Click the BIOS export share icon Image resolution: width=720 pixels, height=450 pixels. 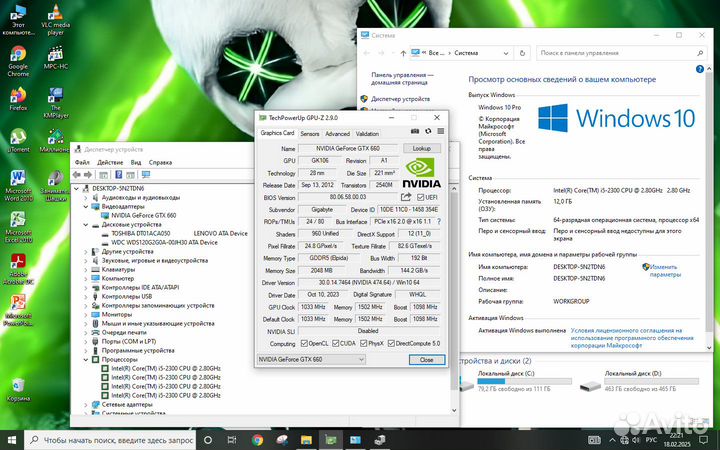coord(404,197)
